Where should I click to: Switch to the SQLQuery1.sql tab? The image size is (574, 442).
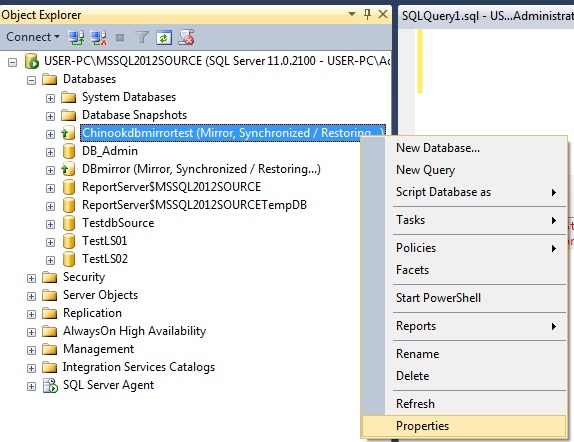click(487, 16)
